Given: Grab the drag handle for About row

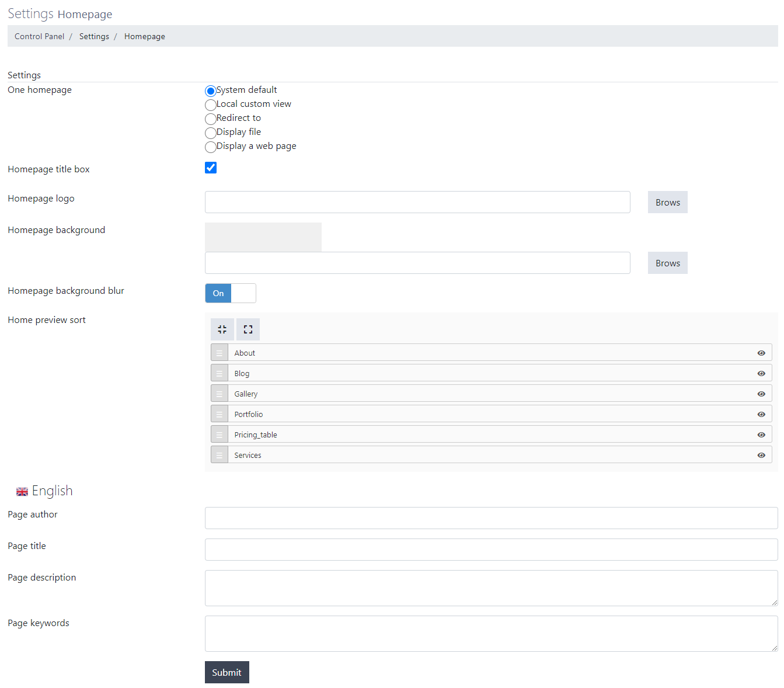Looking at the screenshot, I should (219, 353).
